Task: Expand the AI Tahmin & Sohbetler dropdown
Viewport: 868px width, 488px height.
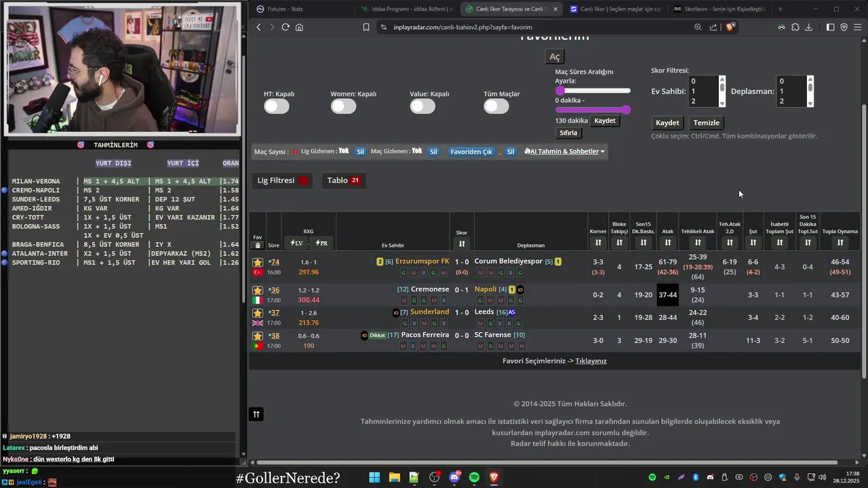Action: pyautogui.click(x=564, y=152)
